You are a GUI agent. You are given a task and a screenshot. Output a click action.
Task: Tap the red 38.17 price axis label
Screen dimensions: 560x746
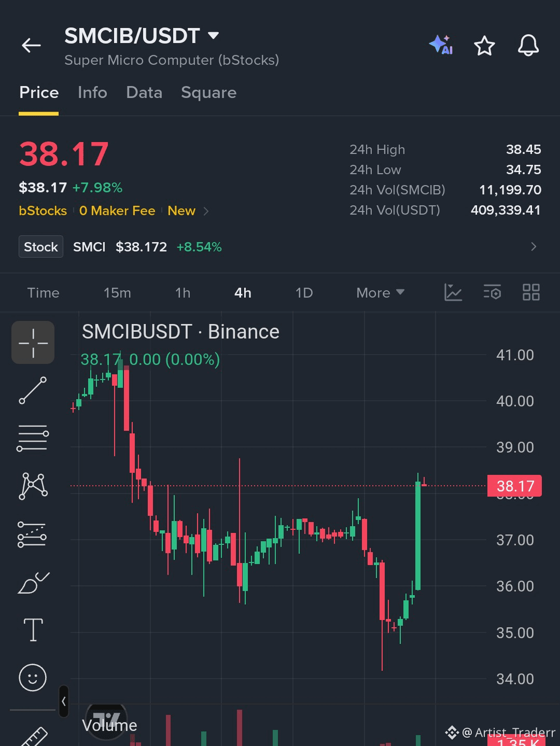[x=514, y=486]
